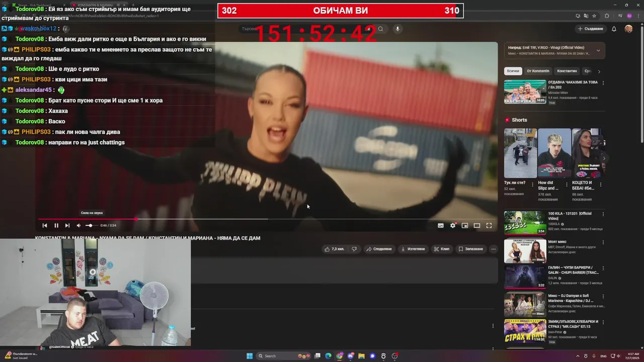
Task: Open Task View from taskbar
Action: (x=317, y=356)
